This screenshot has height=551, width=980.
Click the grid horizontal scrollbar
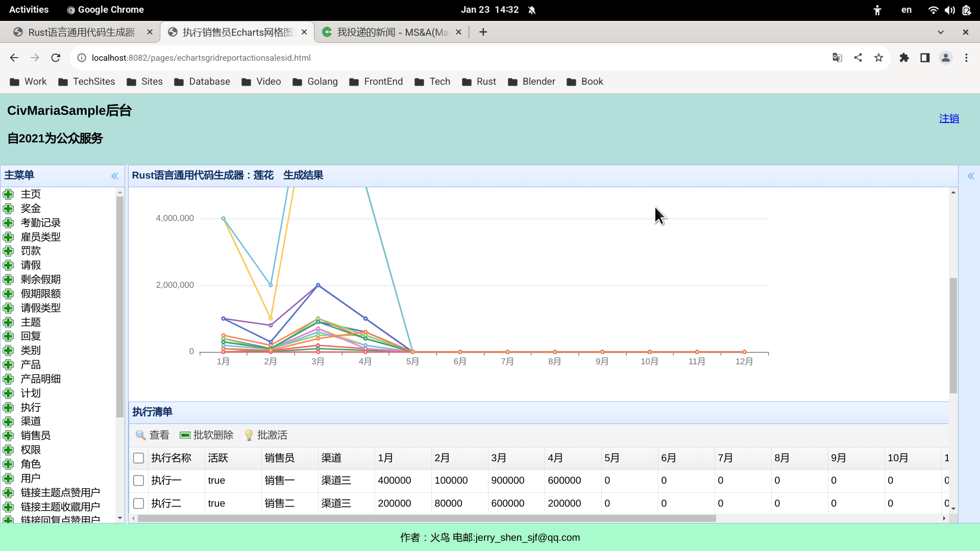(x=426, y=518)
